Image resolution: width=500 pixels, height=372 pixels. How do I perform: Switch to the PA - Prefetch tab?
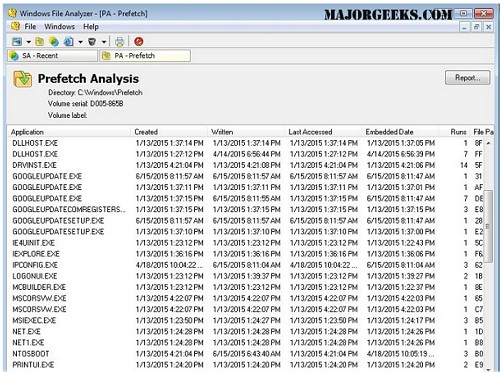(x=145, y=56)
